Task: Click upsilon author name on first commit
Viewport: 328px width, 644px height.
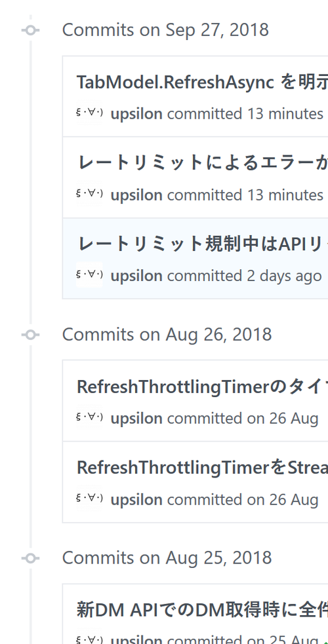Action: click(x=136, y=114)
